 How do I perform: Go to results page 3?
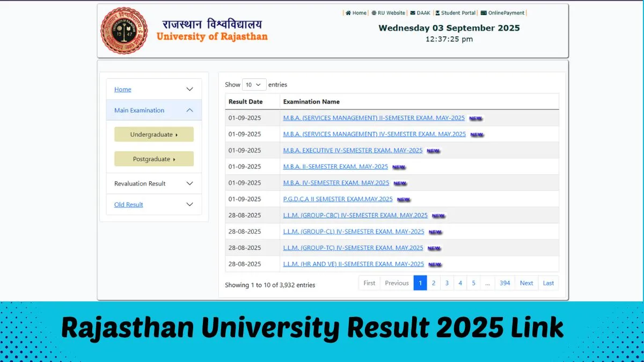(x=447, y=283)
